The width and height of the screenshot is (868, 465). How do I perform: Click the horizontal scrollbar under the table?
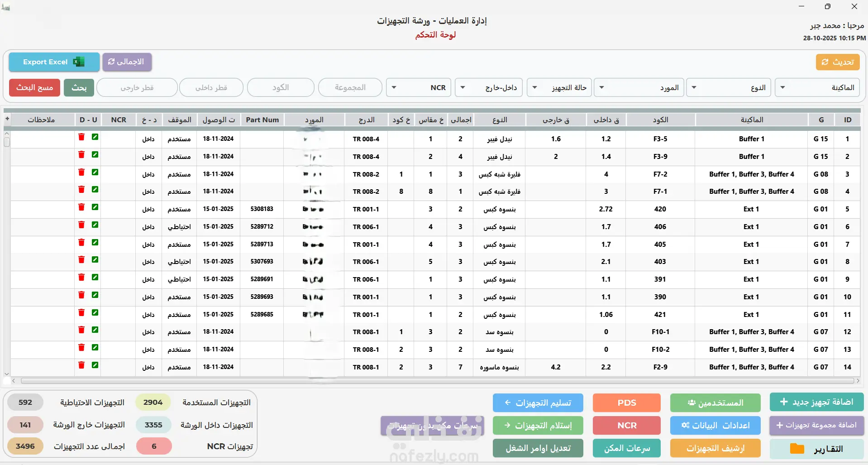[x=437, y=381]
